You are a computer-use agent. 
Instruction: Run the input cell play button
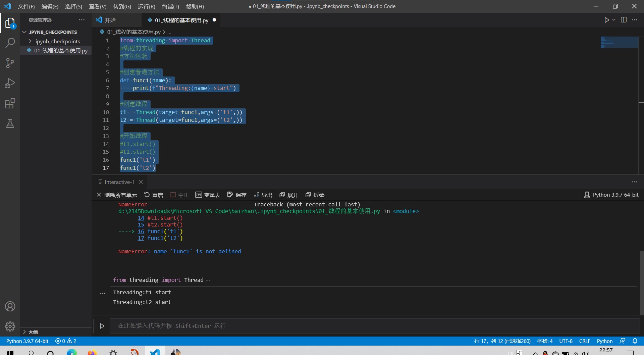[102, 326]
